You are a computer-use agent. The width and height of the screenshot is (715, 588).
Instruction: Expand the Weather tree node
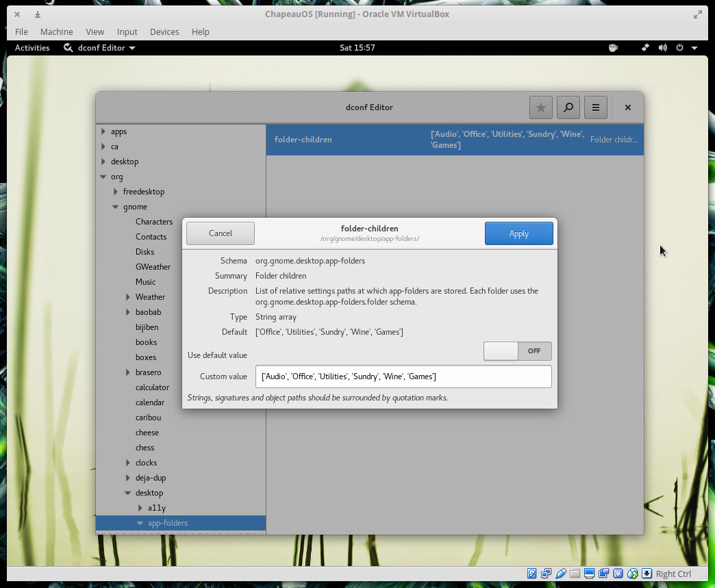click(128, 296)
